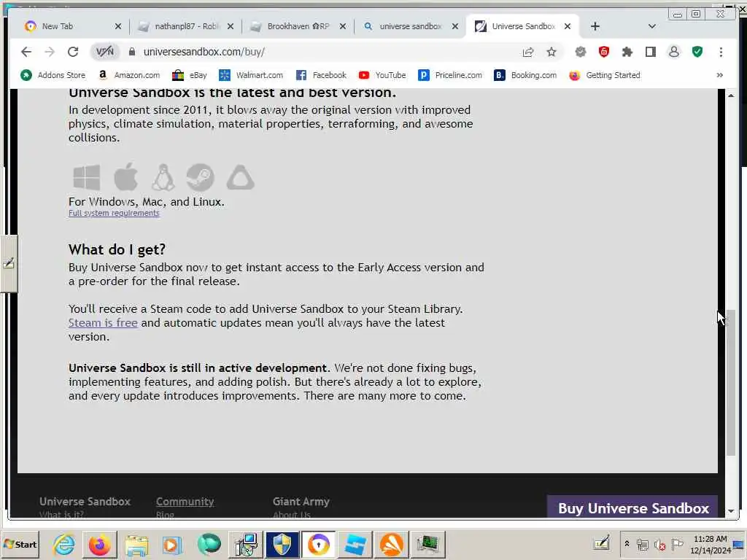
Task: Toggle the browser side panel
Action: point(650,52)
